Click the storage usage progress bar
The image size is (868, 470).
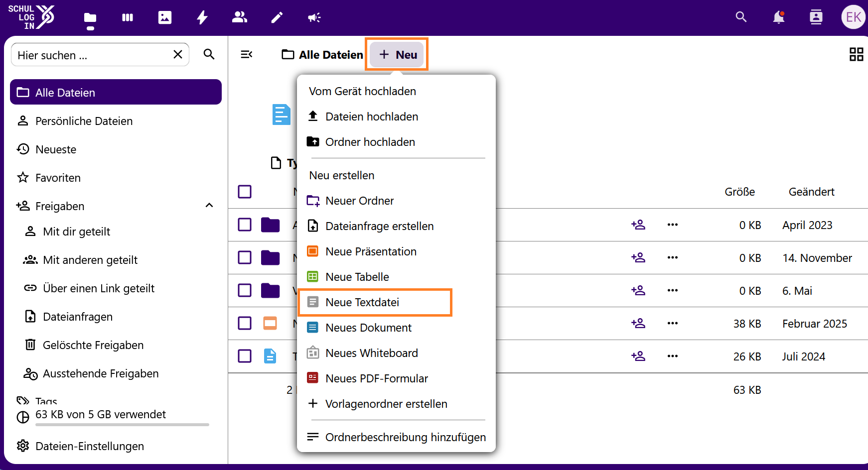[122, 425]
